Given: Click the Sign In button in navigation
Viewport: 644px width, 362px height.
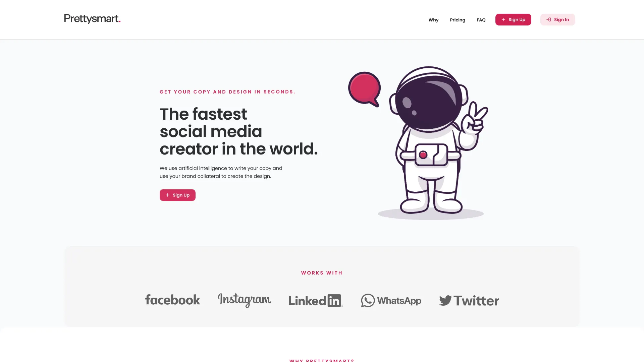Looking at the screenshot, I should click(x=557, y=19).
